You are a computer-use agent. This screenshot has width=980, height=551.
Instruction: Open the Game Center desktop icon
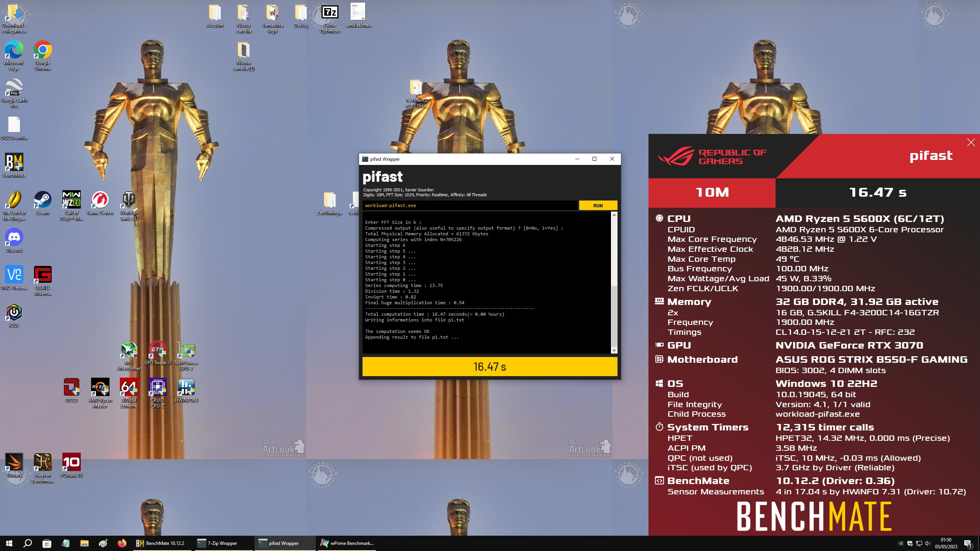click(100, 203)
